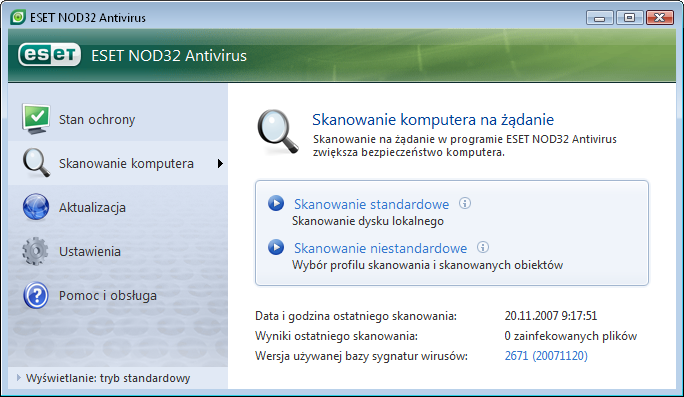Click Wybór profilu skanowania i skanowanych obiektów text
Viewport: 684px width, 397px height.
pos(428,265)
